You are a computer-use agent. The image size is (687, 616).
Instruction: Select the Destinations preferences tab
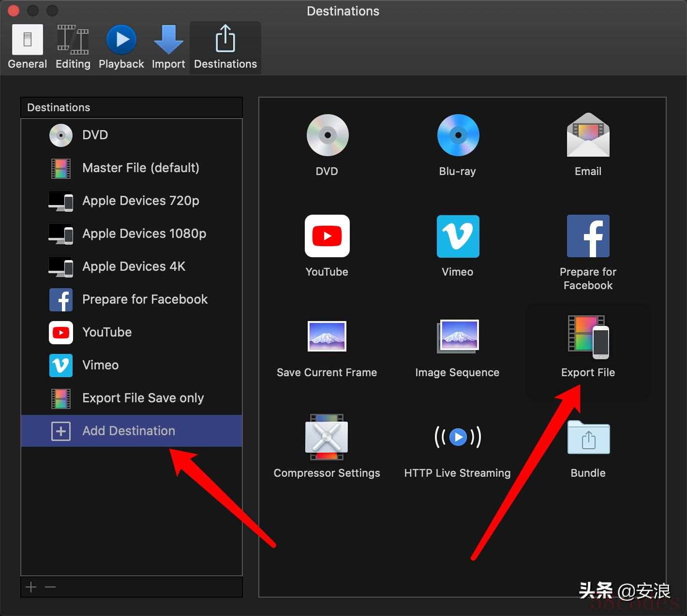pos(225,47)
